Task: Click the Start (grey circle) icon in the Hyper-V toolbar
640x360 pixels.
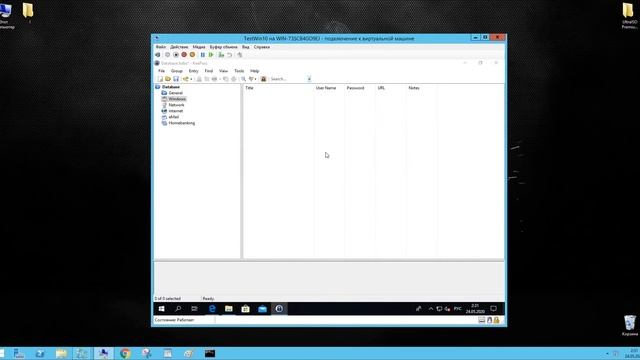Action: (x=167, y=55)
